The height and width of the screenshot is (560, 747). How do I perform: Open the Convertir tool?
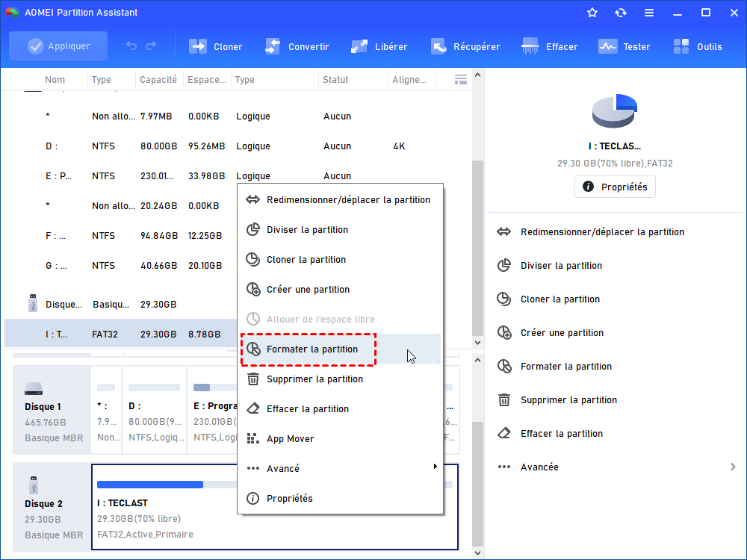pyautogui.click(x=273, y=46)
